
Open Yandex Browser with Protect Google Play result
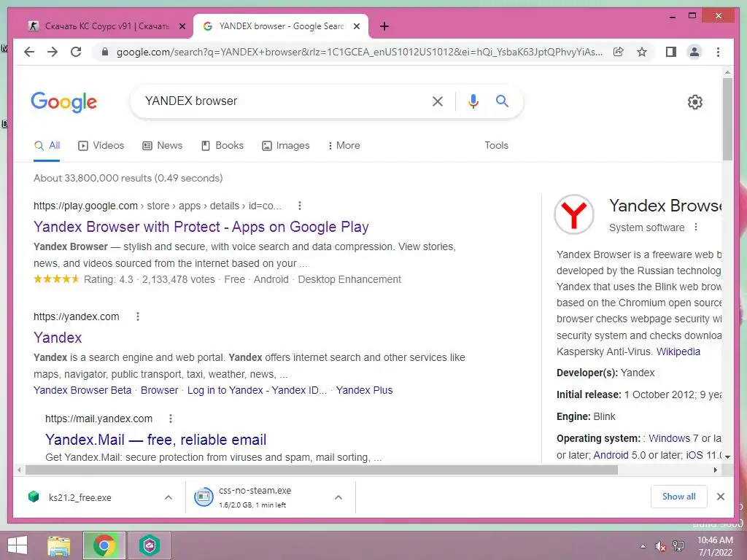click(201, 227)
